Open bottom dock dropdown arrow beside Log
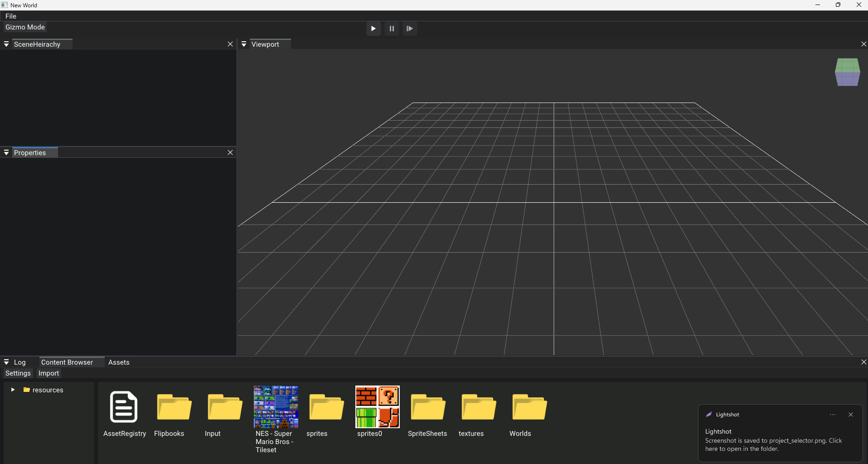This screenshot has height=464, width=868. click(6, 362)
